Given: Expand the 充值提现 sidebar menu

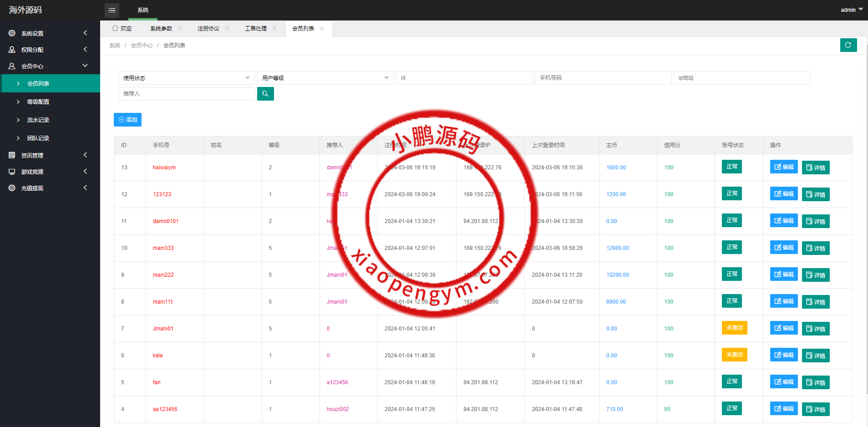Looking at the screenshot, I should point(50,188).
